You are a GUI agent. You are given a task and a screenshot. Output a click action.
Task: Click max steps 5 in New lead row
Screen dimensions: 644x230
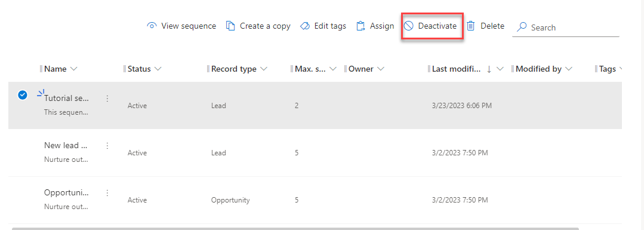tap(297, 153)
